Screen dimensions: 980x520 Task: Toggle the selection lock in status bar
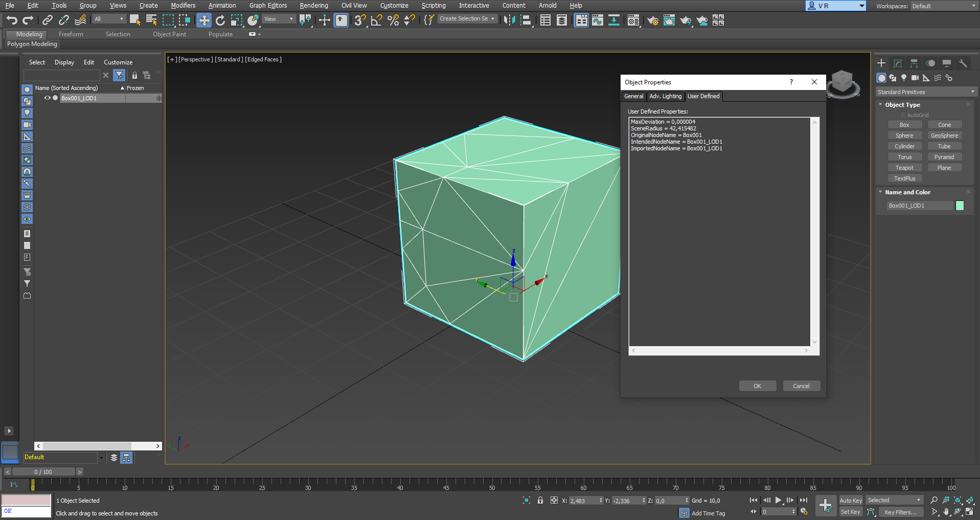click(x=540, y=501)
